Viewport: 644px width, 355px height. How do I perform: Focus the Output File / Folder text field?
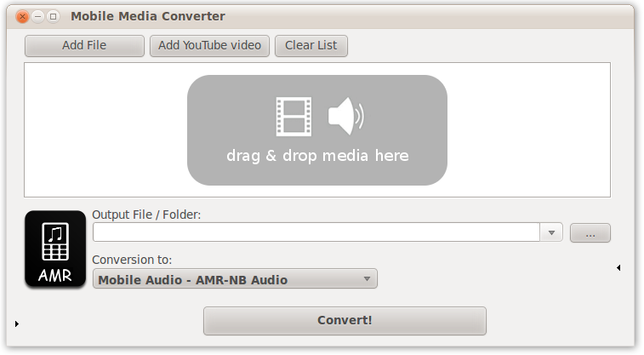315,232
